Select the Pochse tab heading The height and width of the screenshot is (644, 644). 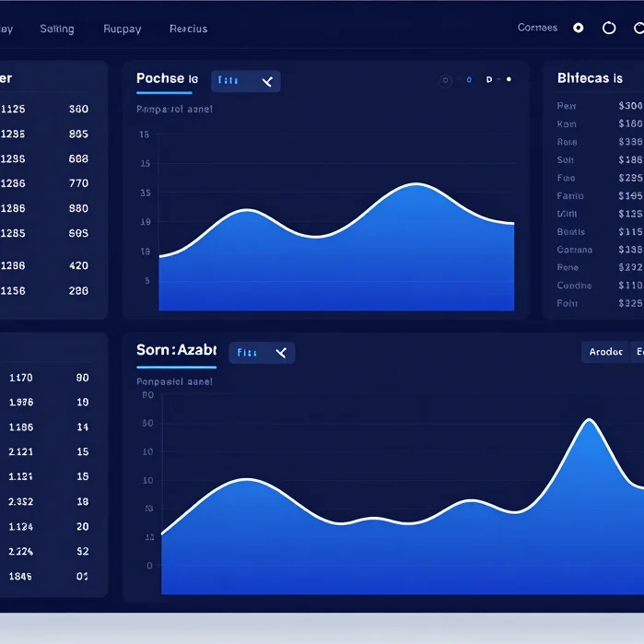167,78
